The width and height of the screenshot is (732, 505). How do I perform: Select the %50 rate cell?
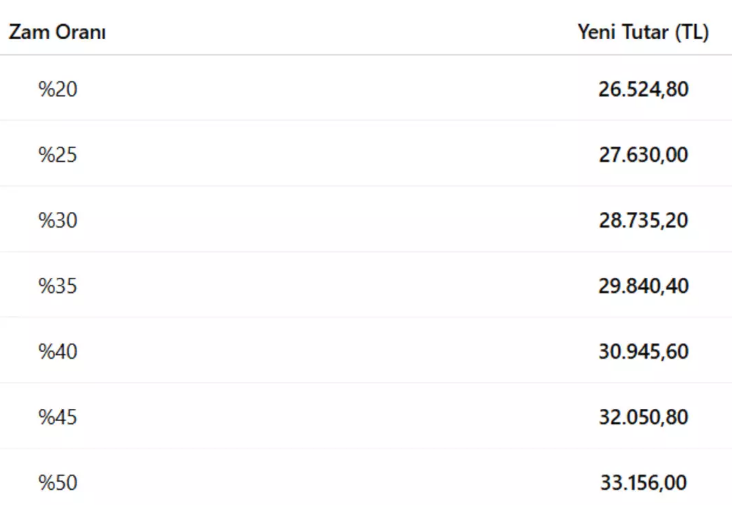click(x=58, y=483)
